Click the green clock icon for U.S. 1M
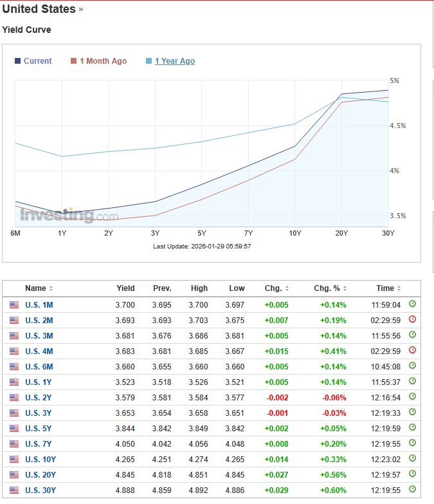Image resolution: width=434 pixels, height=504 pixels. click(x=412, y=304)
